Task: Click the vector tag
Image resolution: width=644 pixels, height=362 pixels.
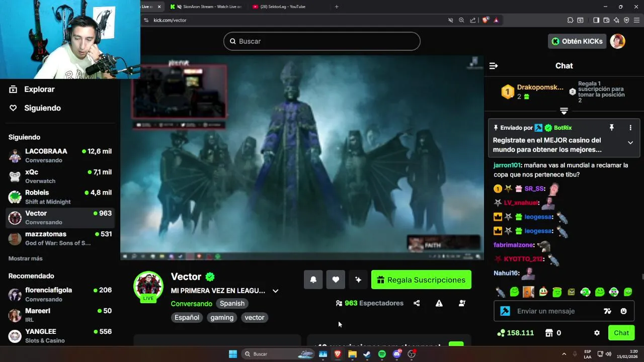Action: click(255, 317)
